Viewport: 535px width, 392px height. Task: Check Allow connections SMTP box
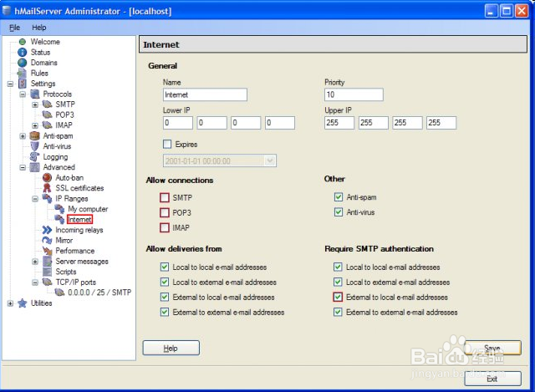165,197
